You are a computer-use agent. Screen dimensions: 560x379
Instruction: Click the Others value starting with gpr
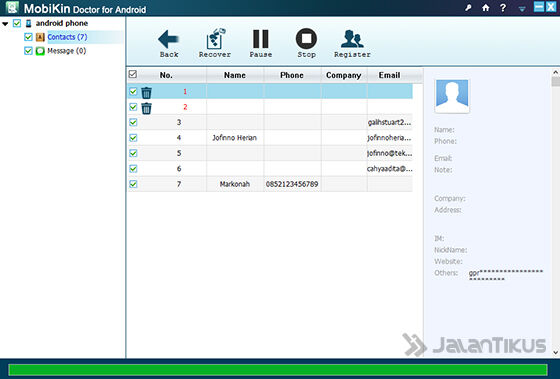506,275
